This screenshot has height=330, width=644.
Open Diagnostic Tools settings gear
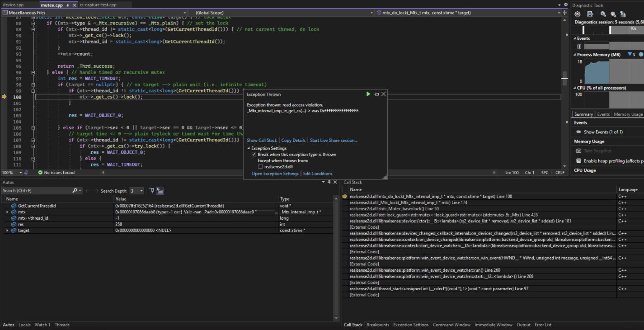click(577, 14)
